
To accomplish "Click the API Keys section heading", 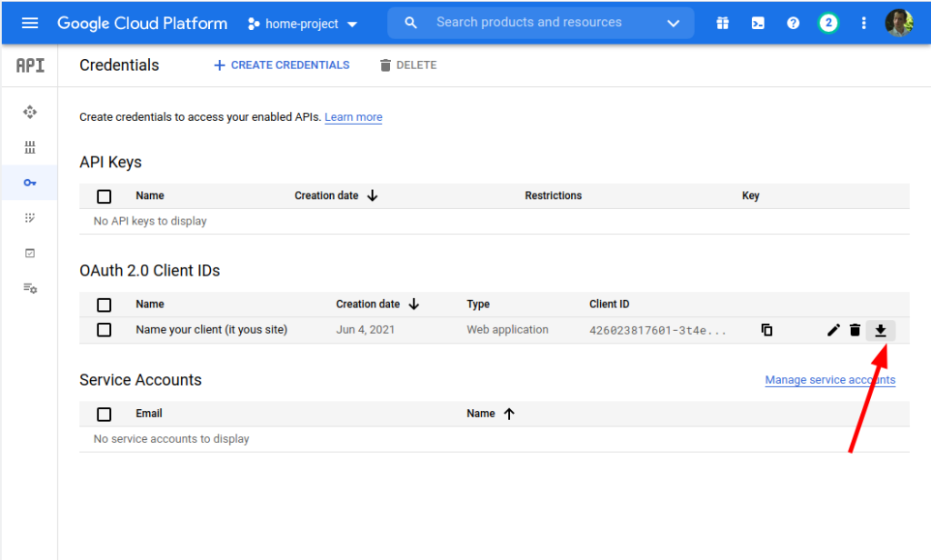I will 110,162.
